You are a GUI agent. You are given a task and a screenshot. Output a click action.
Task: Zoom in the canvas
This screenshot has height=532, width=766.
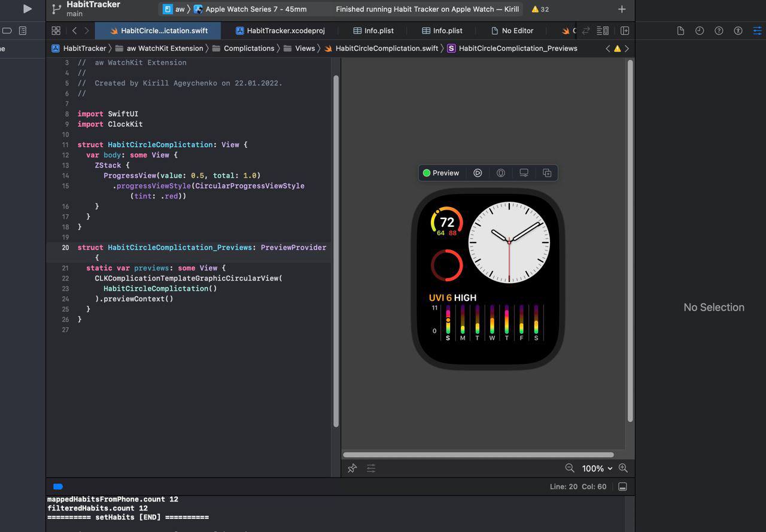pos(623,468)
